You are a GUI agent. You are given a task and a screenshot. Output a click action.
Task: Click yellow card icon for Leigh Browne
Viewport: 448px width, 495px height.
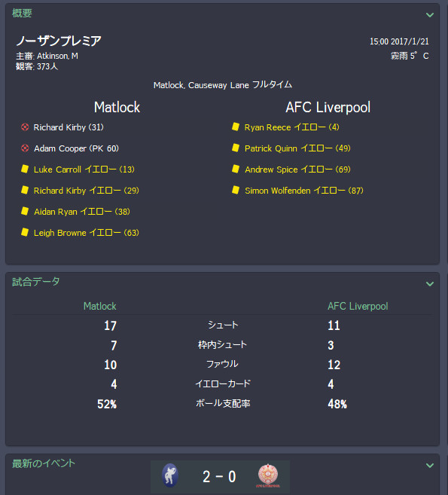(x=25, y=232)
